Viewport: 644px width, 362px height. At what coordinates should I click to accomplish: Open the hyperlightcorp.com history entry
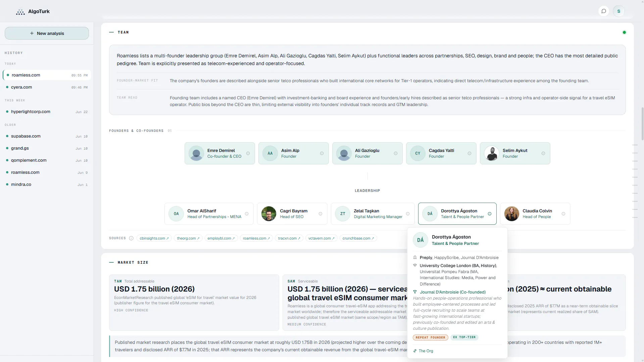pos(47,112)
